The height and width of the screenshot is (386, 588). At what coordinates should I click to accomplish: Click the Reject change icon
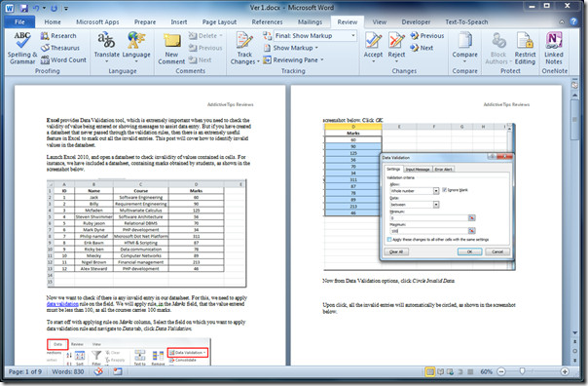click(x=396, y=41)
